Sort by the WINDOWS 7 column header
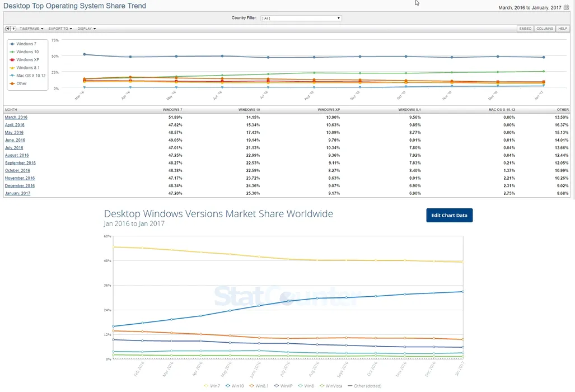This screenshot has height=392, width=575. point(172,110)
